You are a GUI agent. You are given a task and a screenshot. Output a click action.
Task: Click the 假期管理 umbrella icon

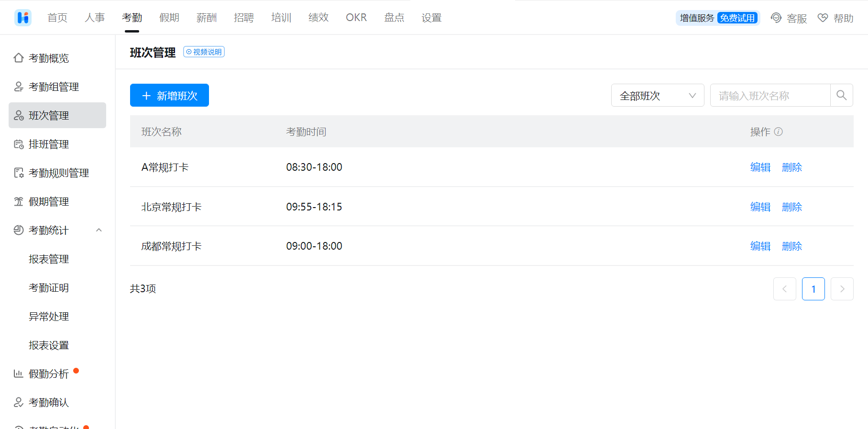click(19, 201)
